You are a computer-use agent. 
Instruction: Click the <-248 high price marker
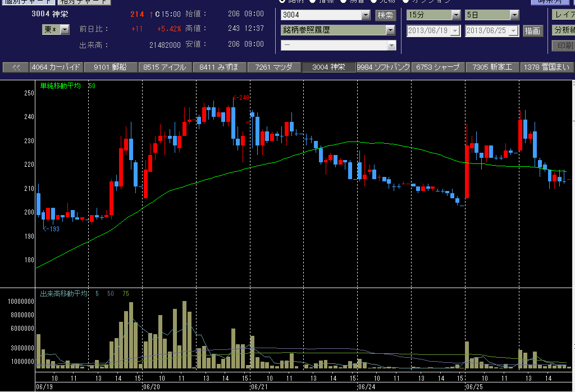[x=241, y=98]
